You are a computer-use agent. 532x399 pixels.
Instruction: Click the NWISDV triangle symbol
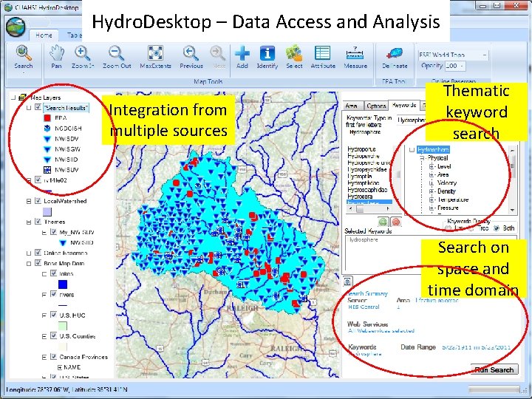47,139
